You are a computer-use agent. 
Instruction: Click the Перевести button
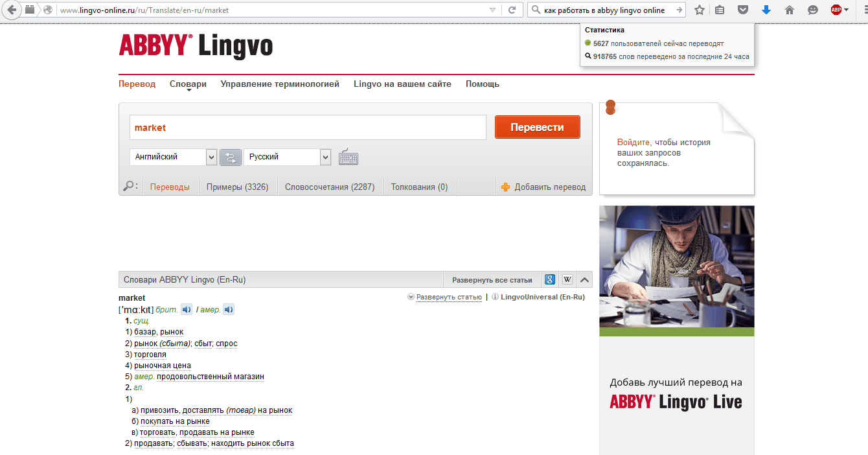[x=537, y=127]
